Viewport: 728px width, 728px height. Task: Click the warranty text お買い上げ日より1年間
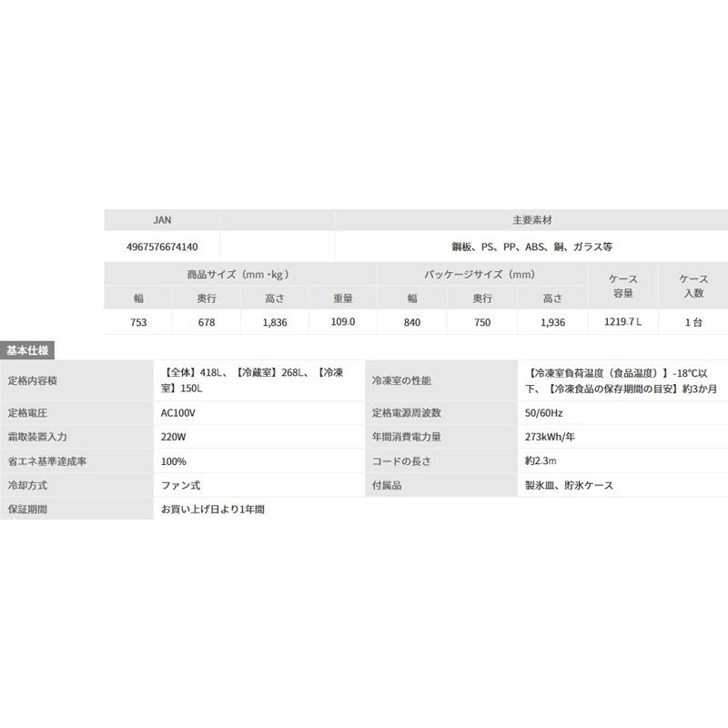213,510
